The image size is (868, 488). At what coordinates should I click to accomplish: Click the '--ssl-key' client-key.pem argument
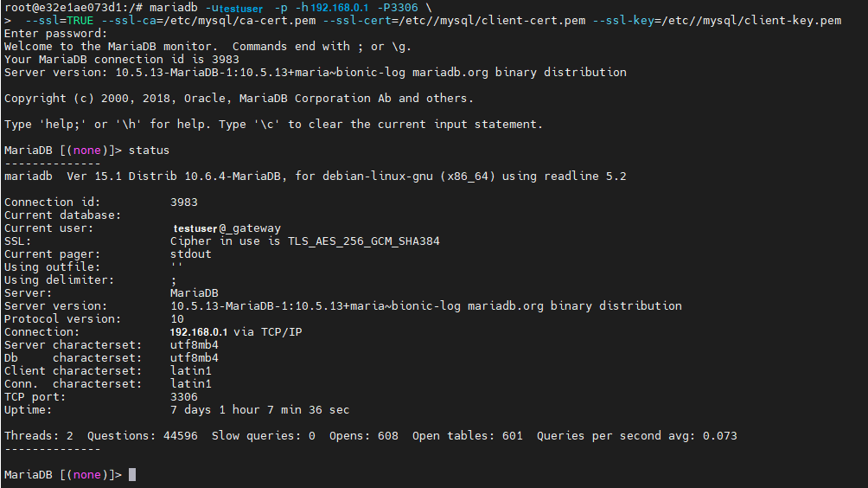click(x=717, y=21)
